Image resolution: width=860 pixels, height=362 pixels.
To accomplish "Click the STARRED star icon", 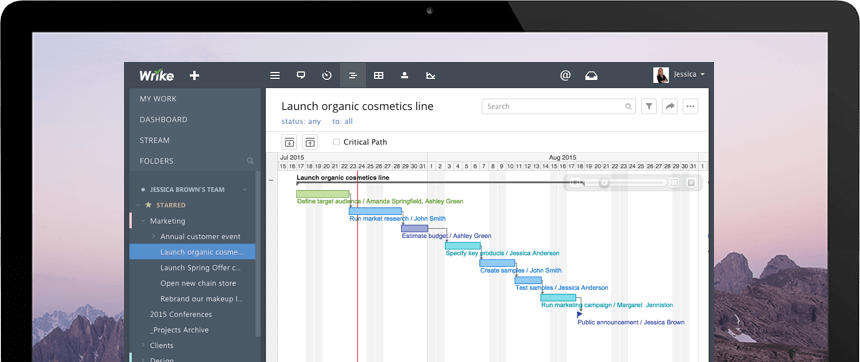I will (x=148, y=205).
